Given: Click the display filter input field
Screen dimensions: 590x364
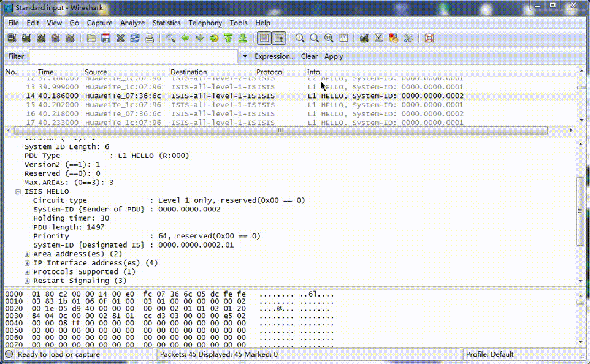Looking at the screenshot, I should pos(133,56).
